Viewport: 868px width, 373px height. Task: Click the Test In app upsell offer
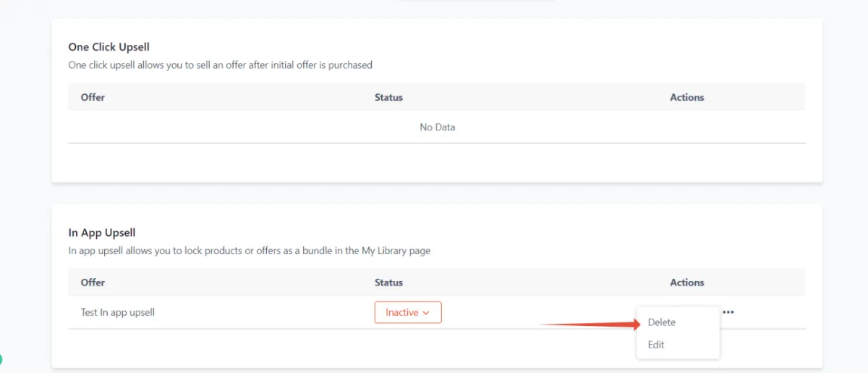118,312
